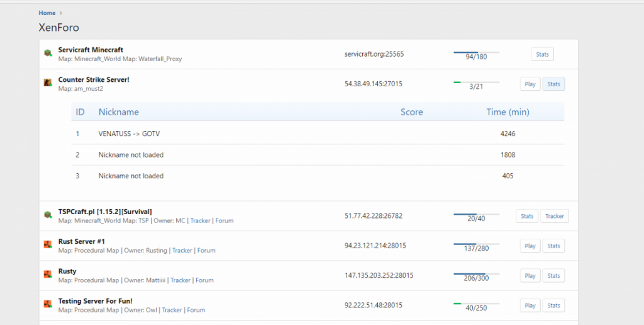Open the Home breadcrumb link
Viewport: 644px width, 325px height.
point(47,13)
